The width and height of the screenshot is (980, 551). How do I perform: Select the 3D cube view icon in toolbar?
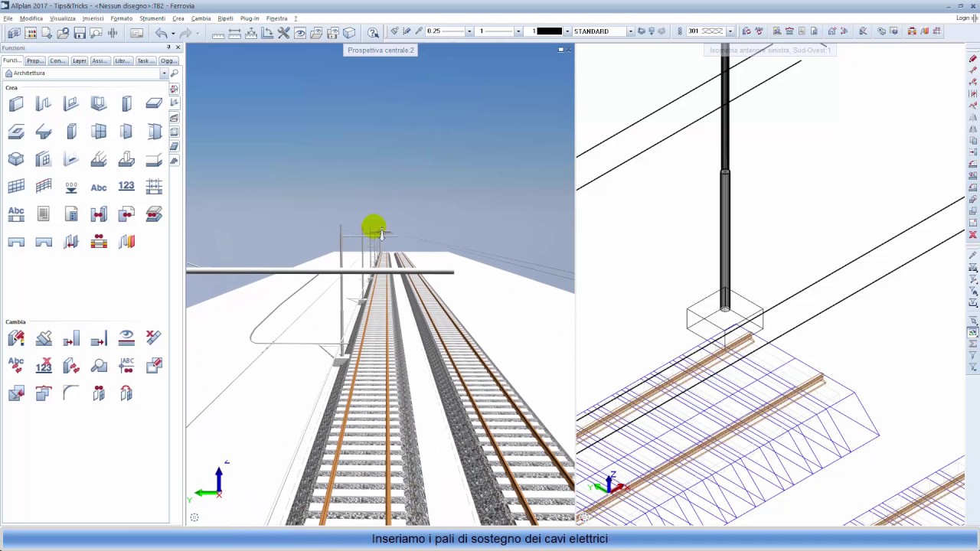349,33
